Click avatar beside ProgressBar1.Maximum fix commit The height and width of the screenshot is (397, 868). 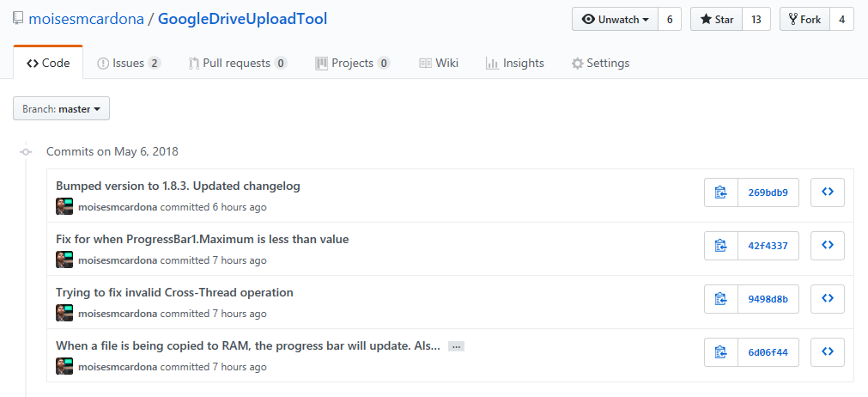pos(64,260)
